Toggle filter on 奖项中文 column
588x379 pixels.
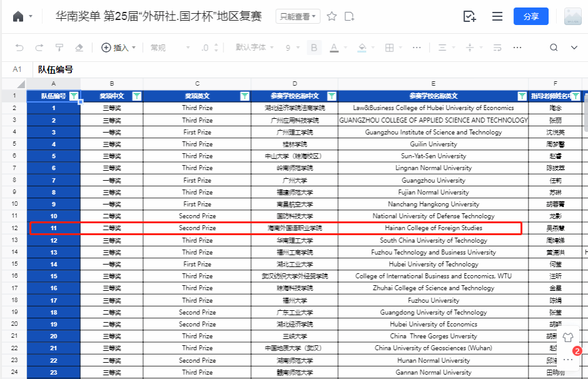(x=136, y=96)
